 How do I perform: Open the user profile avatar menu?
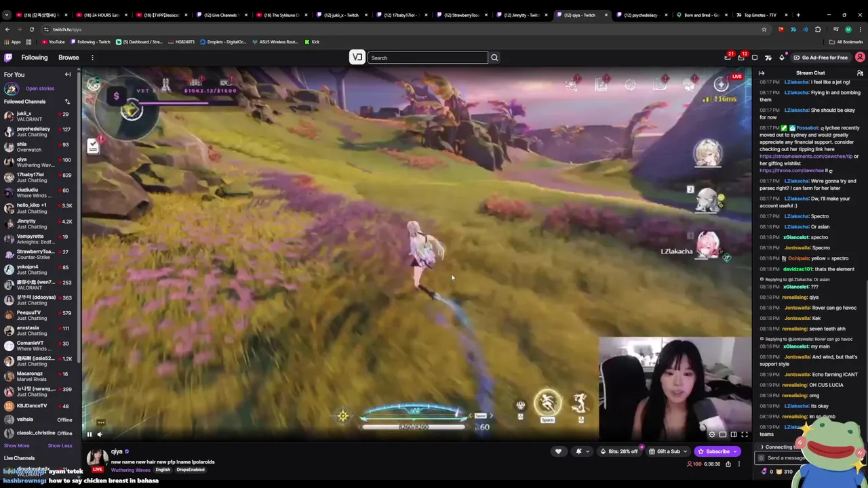tap(860, 58)
